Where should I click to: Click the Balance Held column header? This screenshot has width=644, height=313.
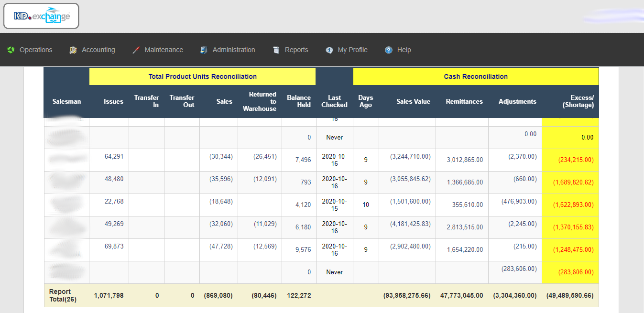coord(299,101)
